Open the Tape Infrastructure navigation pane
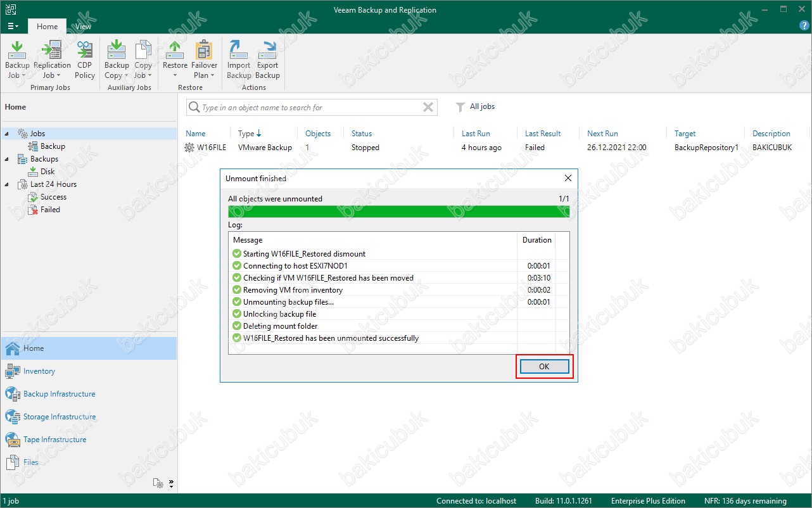Screen dimensions: 812x508 89,440
